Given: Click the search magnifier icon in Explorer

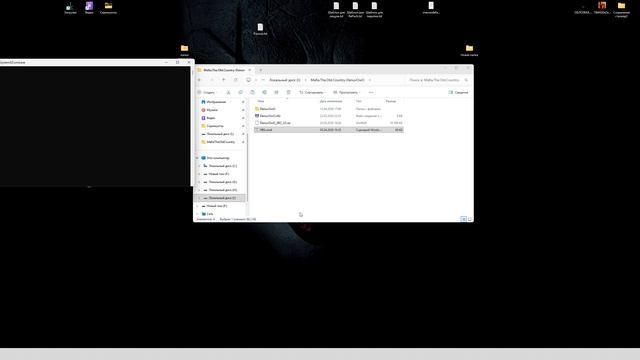Looking at the screenshot, I should [x=466, y=80].
